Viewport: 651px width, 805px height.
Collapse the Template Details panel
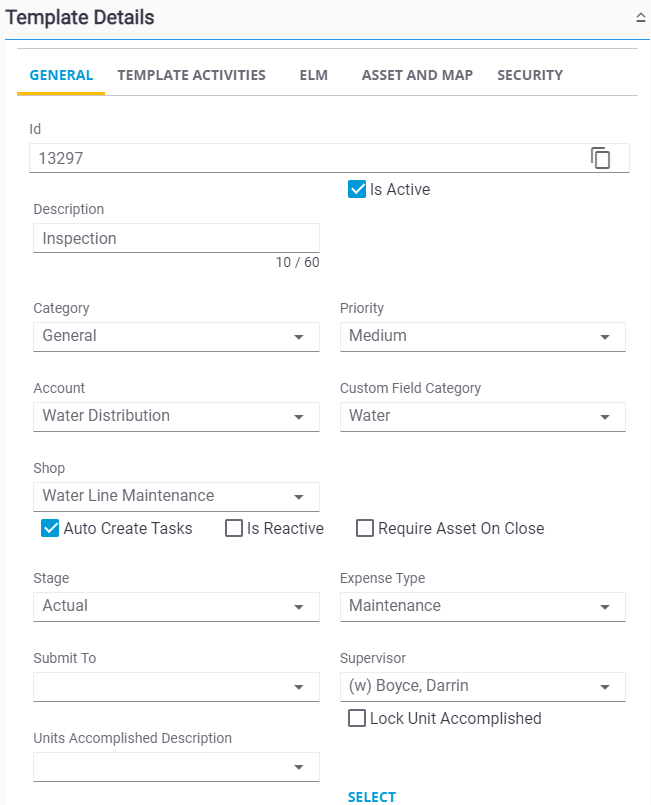640,16
